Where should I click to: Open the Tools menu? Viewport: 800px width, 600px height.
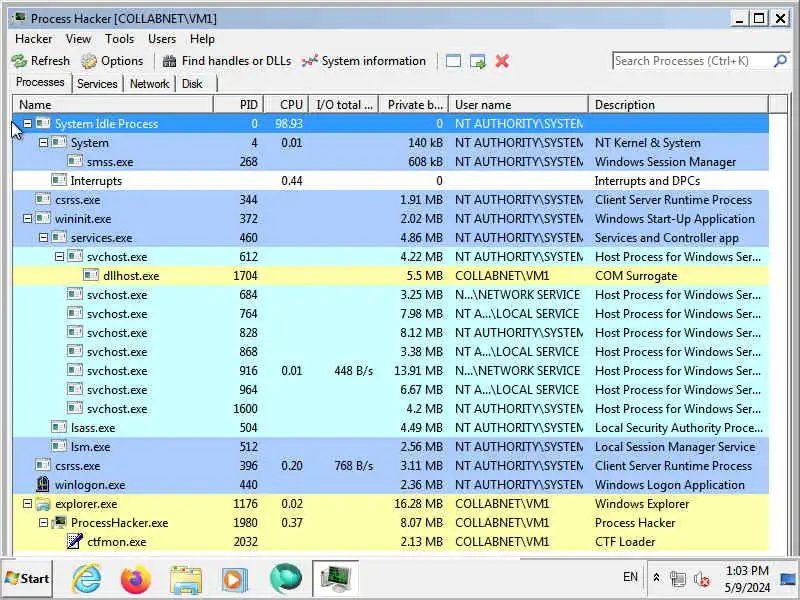[x=119, y=39]
